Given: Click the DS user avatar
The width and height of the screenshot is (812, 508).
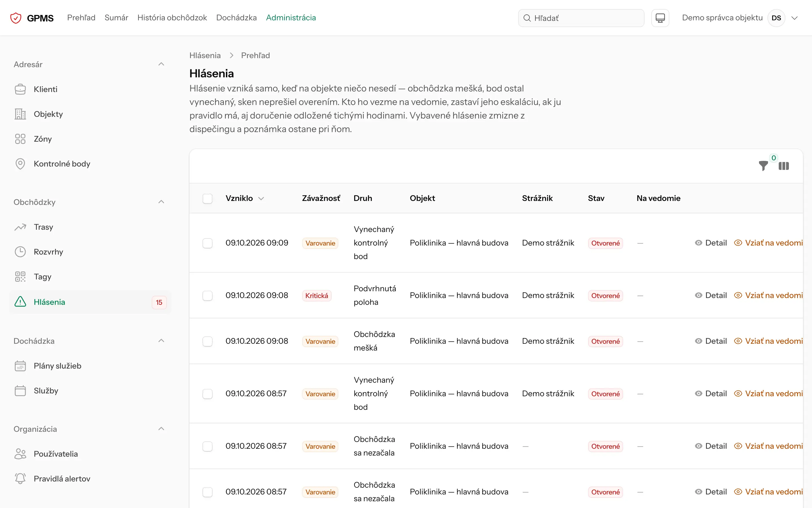Looking at the screenshot, I should (x=776, y=18).
